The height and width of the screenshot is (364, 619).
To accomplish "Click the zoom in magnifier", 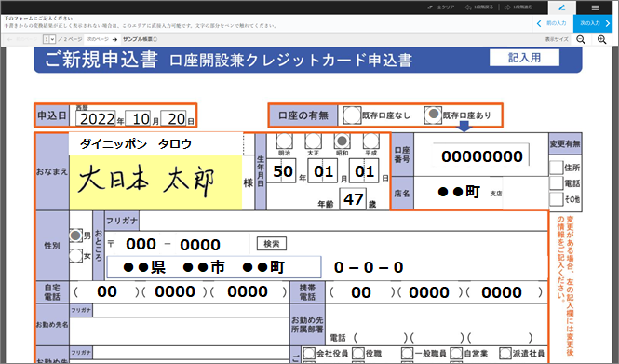I will click(x=601, y=39).
